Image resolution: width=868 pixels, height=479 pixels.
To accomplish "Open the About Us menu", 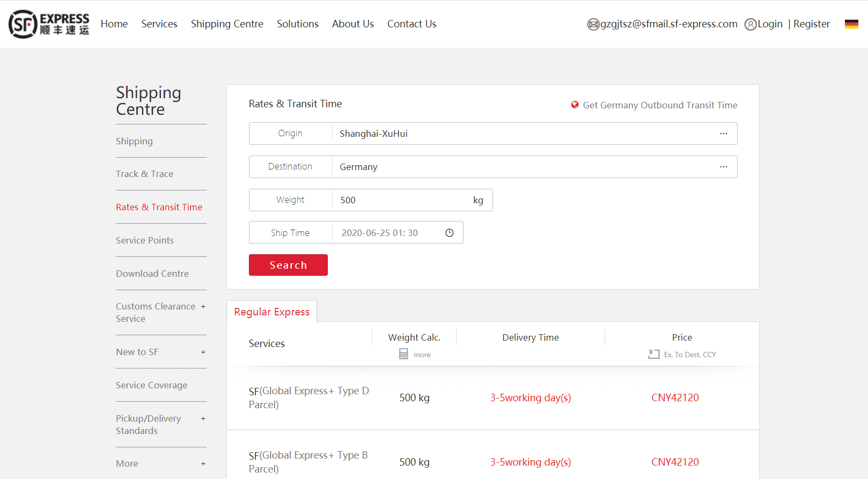I will [353, 24].
